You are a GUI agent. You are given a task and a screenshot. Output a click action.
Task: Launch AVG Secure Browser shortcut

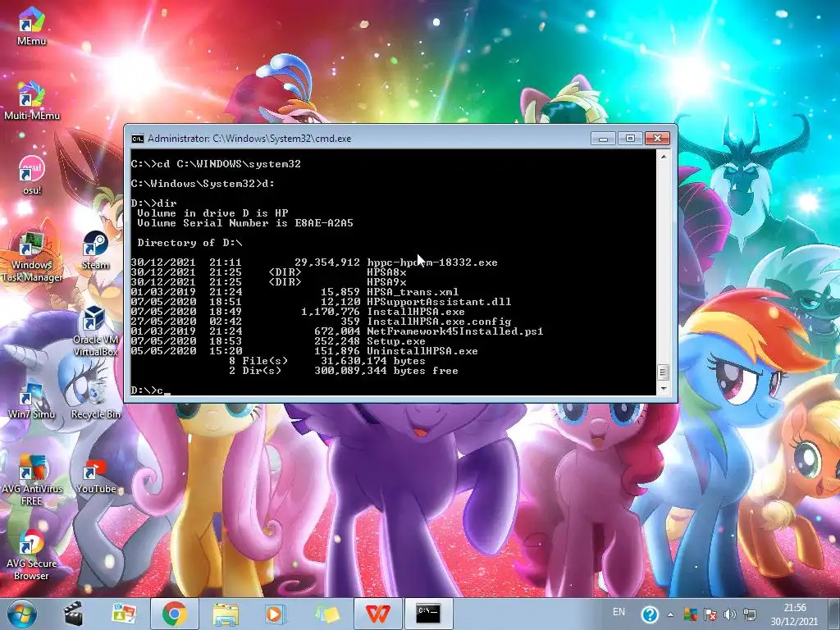coord(32,555)
